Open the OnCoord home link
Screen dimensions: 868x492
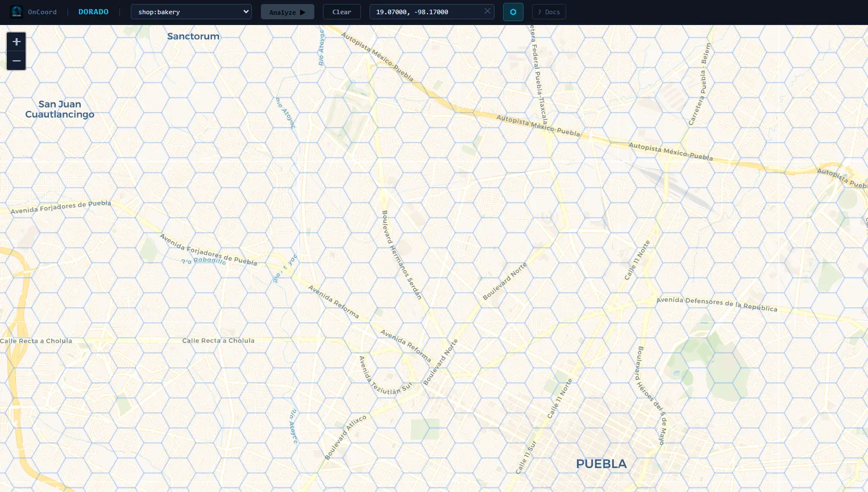click(42, 12)
